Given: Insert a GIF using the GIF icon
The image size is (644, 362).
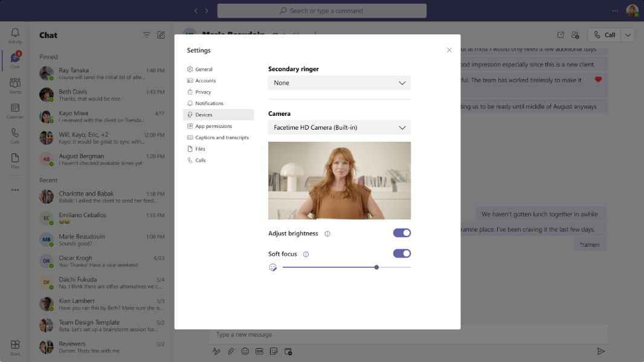Looking at the screenshot, I should point(259,351).
